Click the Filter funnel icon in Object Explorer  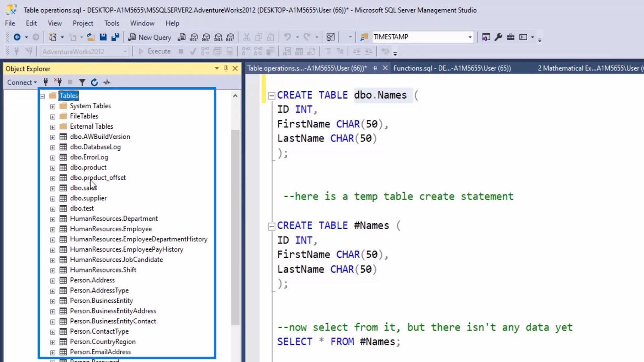82,82
